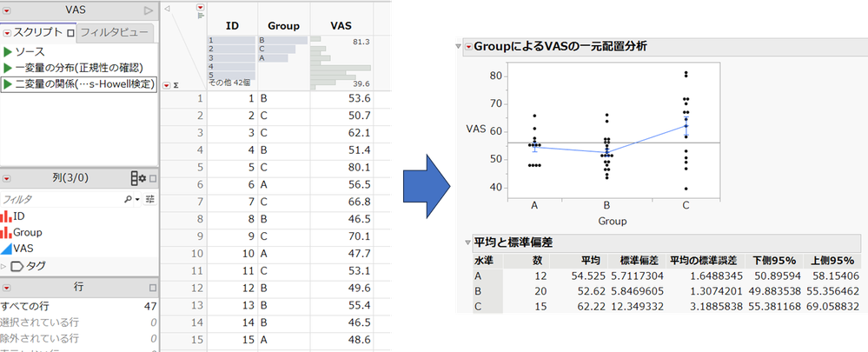Run the 二変量の関係 script play icon

8,84
